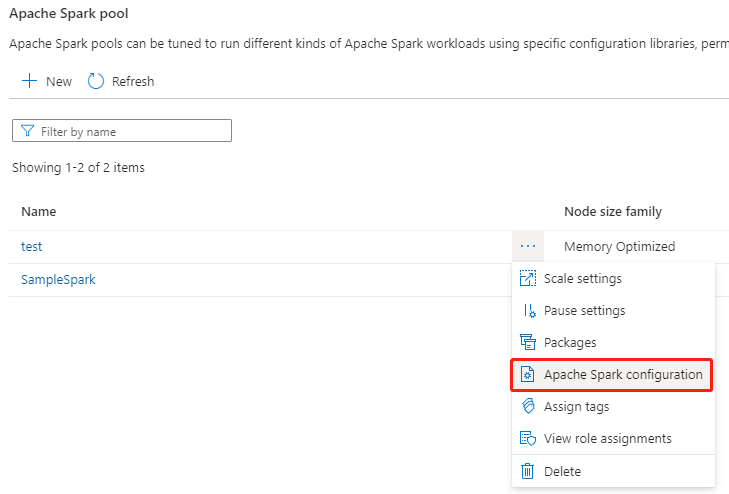Click the Apache Spark configuration icon
Viewport: 729px width, 494px height.
[529, 375]
